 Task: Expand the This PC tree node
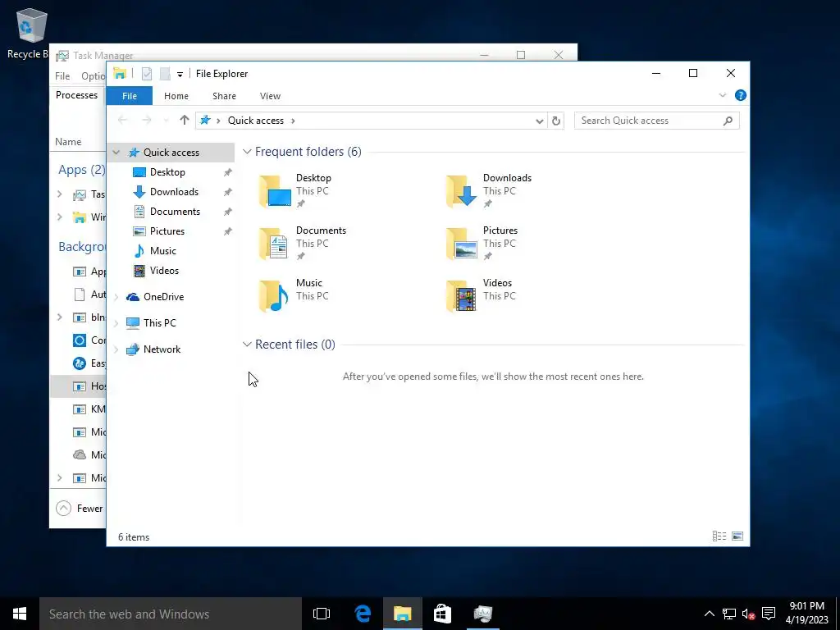[x=116, y=323]
